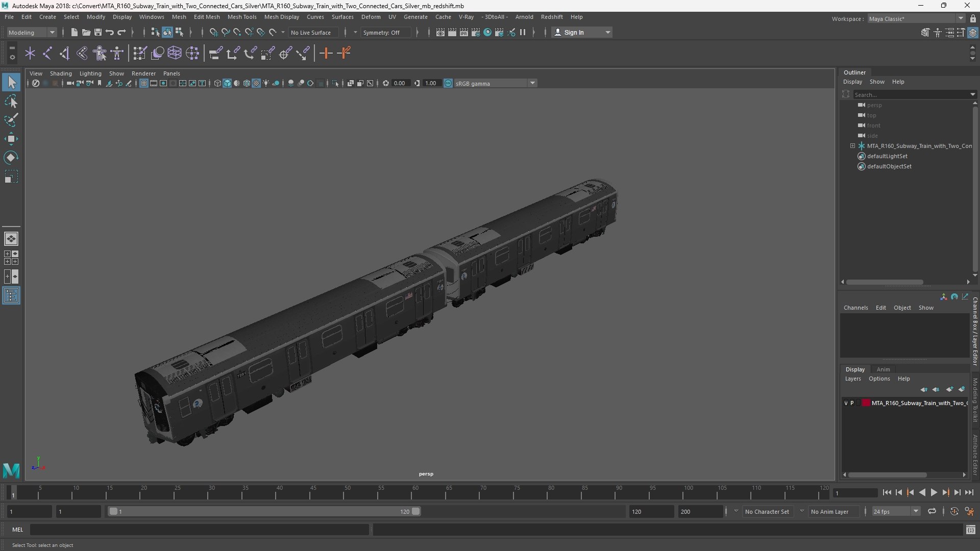Open the Workspace Maya Classic dropdown
980x551 pixels.
(916, 19)
